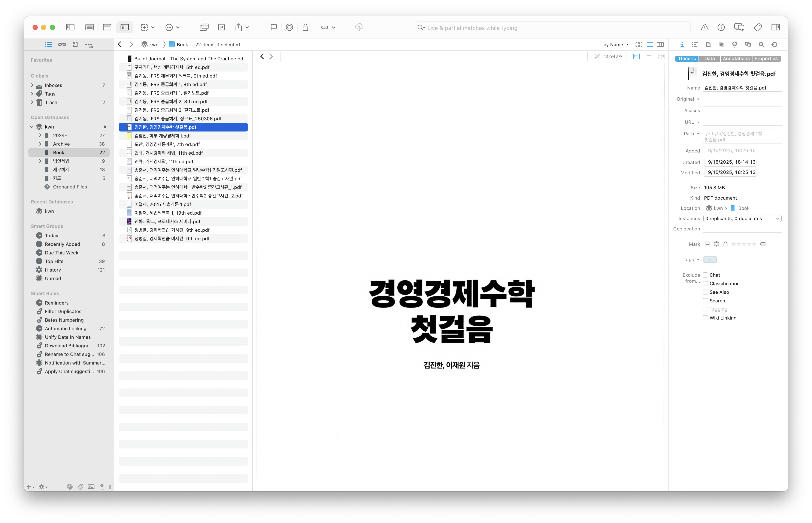This screenshot has width=812, height=523.
Task: Expand the Archive group in sidebar
Action: pyautogui.click(x=40, y=144)
